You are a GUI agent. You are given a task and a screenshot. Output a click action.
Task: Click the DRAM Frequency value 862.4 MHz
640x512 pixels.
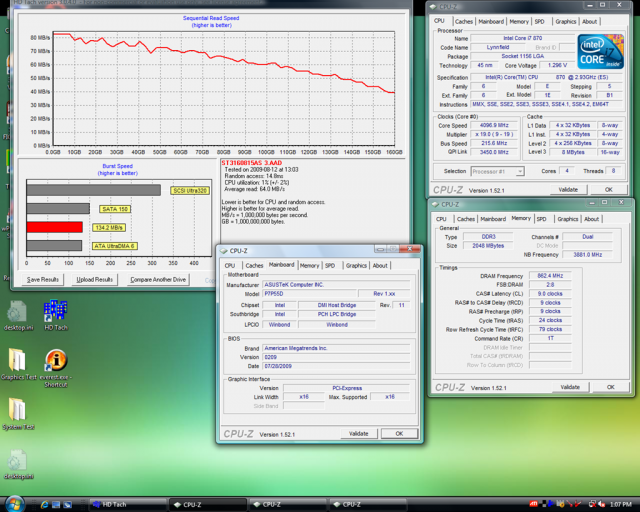(x=550, y=276)
